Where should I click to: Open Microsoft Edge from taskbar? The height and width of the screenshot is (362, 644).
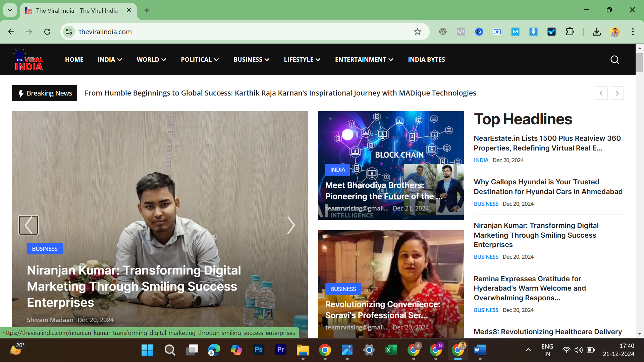(x=214, y=350)
